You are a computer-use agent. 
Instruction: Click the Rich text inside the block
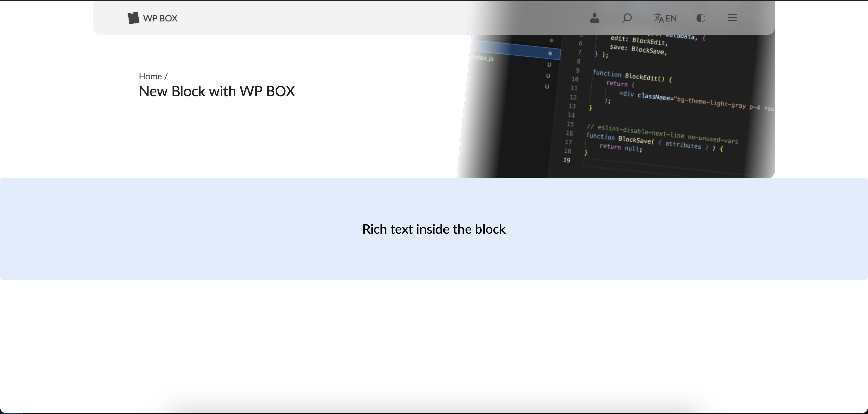coord(434,229)
